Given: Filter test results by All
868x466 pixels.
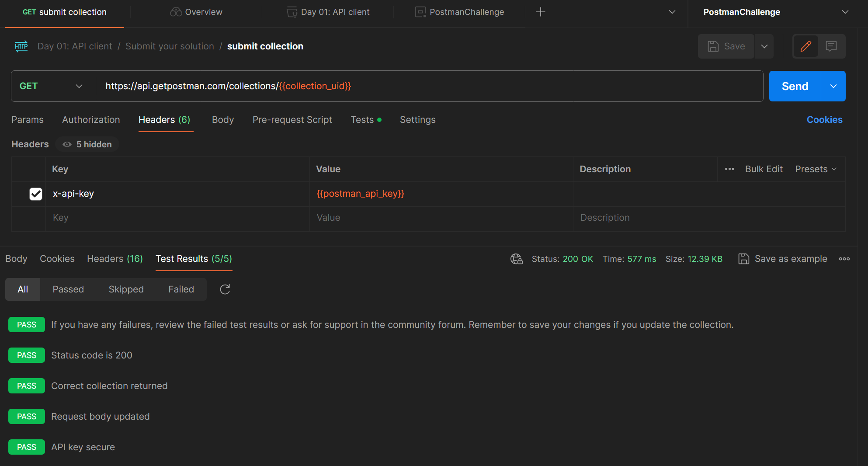Looking at the screenshot, I should pyautogui.click(x=23, y=289).
